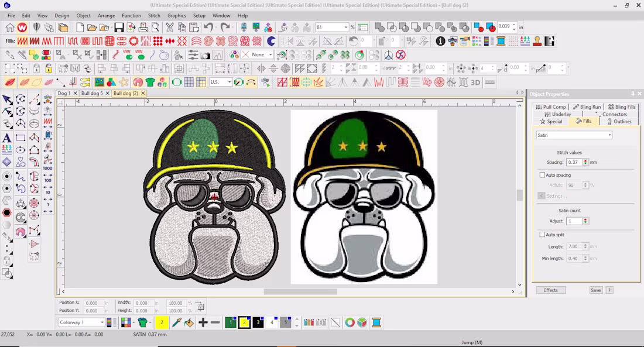
Task: Click the question mark help button
Action: pos(609,290)
